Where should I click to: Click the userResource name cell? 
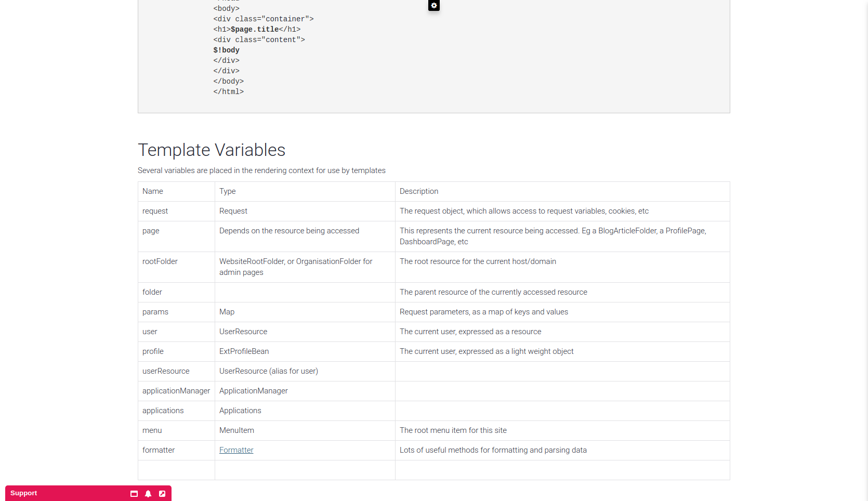pos(176,371)
